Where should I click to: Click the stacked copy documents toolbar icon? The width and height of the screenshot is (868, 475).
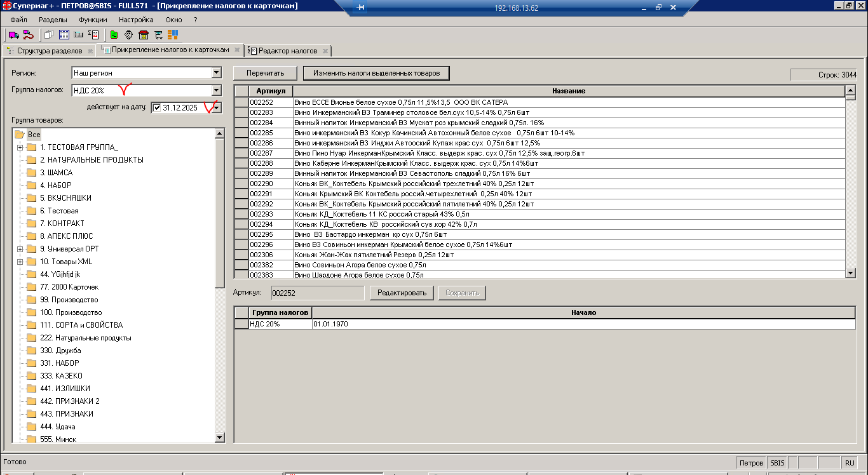coord(48,34)
